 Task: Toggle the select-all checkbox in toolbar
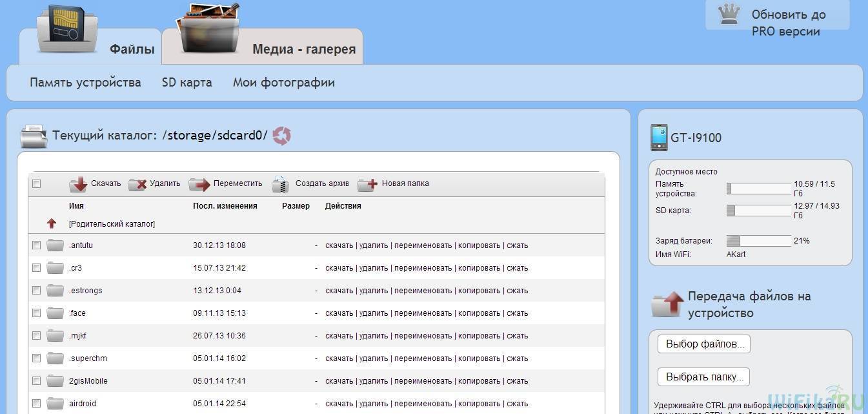[37, 184]
